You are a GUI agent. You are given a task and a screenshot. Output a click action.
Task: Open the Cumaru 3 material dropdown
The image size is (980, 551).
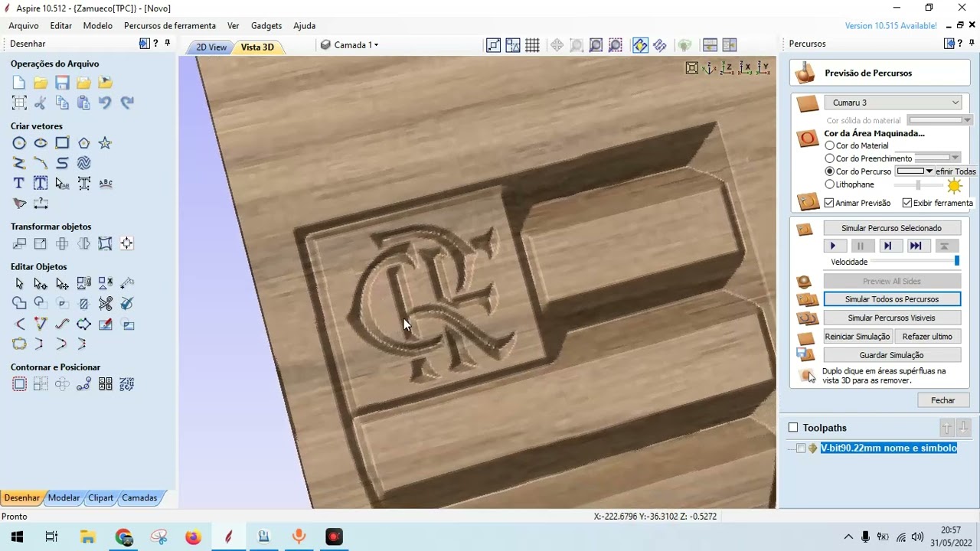tap(893, 103)
